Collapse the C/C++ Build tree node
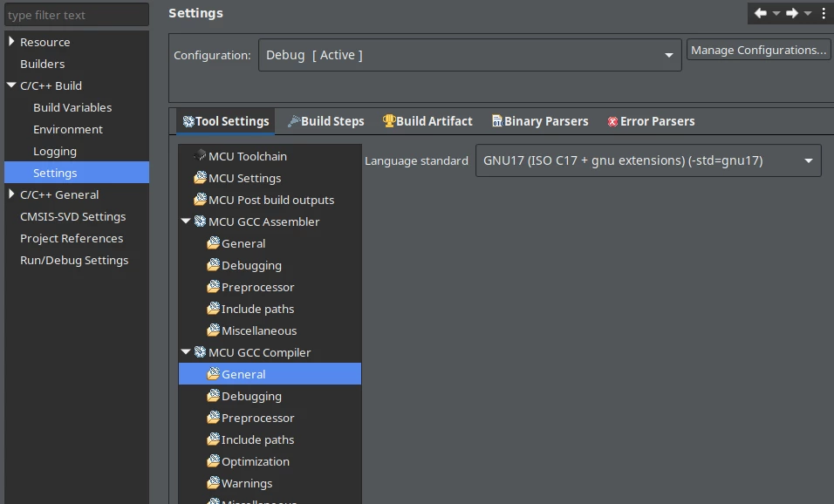 tap(11, 85)
